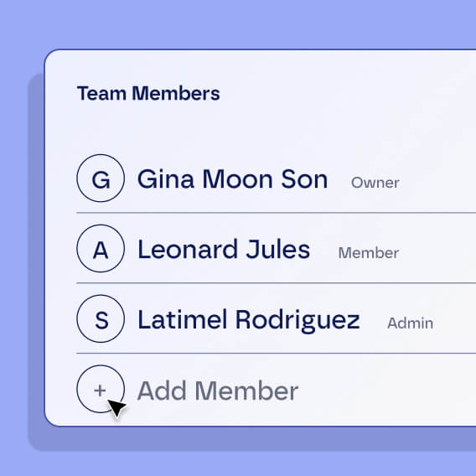Click the Add Member text

218,391
